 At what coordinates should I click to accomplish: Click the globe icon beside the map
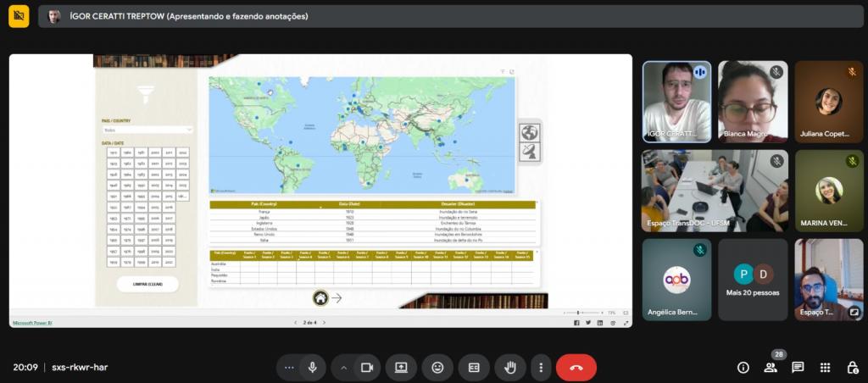[530, 132]
